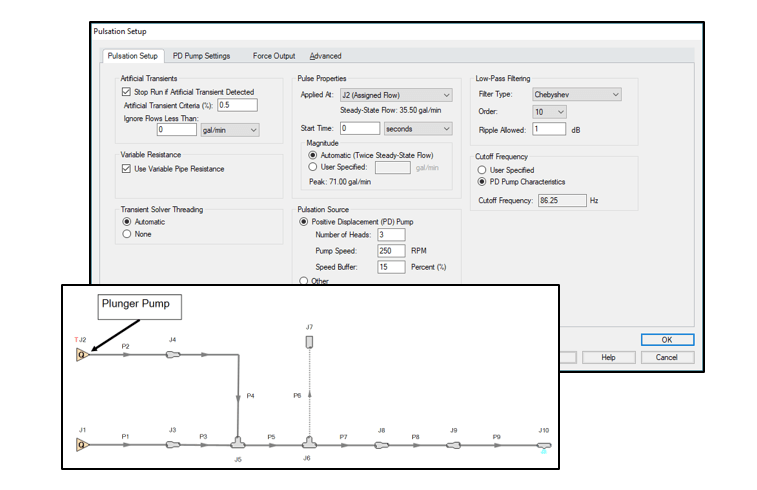Click the Ripple Allowed dB field
The height and width of the screenshot is (490, 757).
coord(549,129)
